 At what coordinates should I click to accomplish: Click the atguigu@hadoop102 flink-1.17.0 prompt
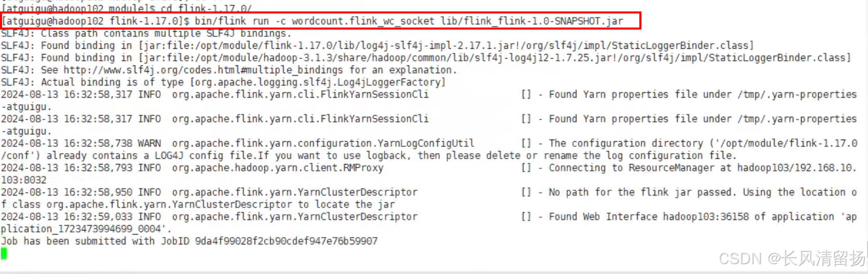click(96, 21)
